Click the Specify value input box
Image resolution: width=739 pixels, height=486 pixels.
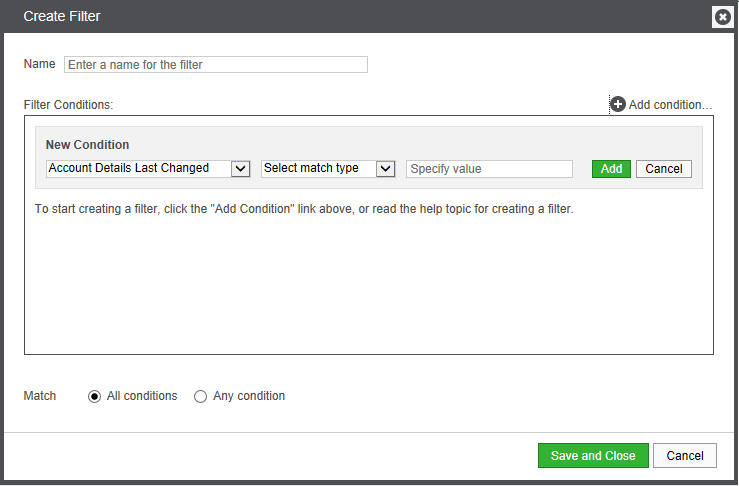[x=489, y=169]
